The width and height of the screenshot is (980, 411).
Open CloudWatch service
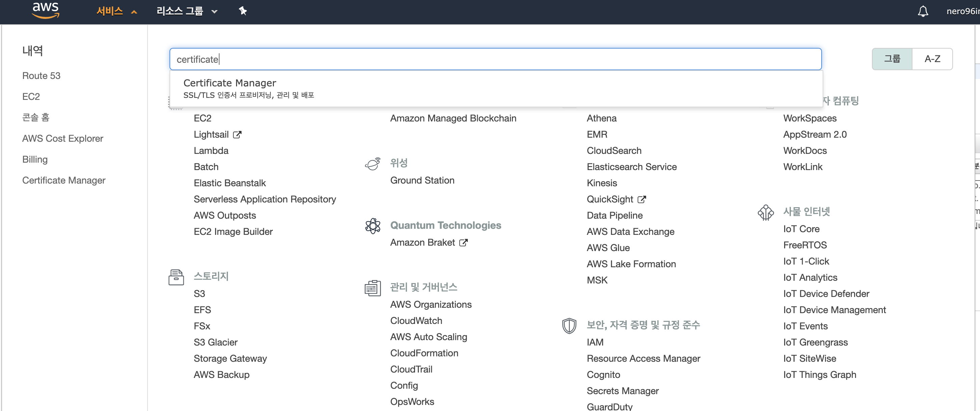[x=416, y=321]
